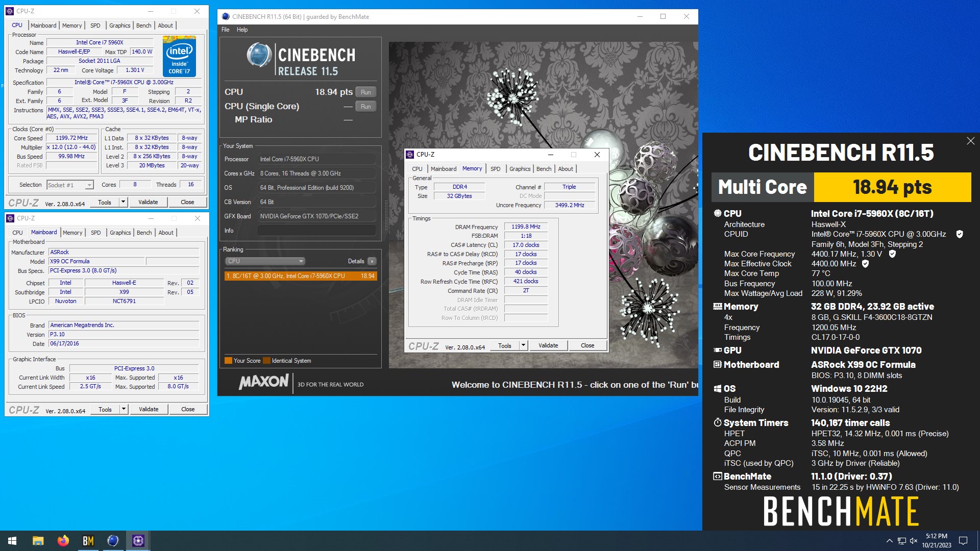This screenshot has height=551, width=980.
Task: Click the Cinebench globe logo
Action: [259, 55]
